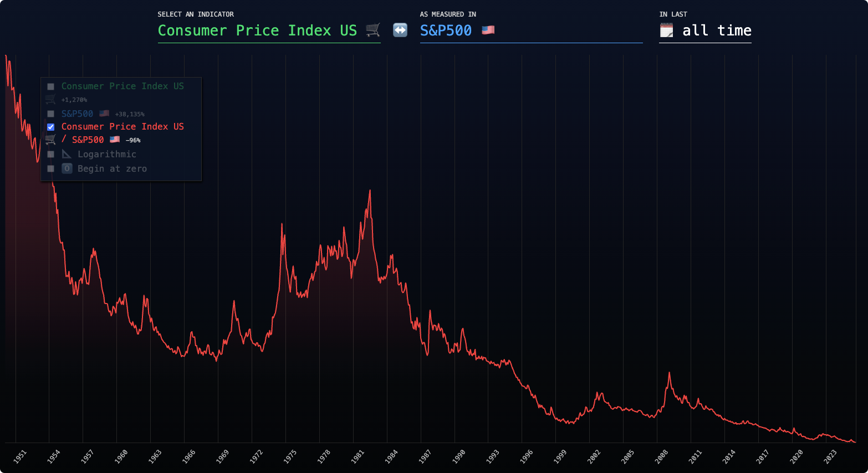This screenshot has width=868, height=473.
Task: Click the calendar icon before 'all time'
Action: tap(666, 30)
